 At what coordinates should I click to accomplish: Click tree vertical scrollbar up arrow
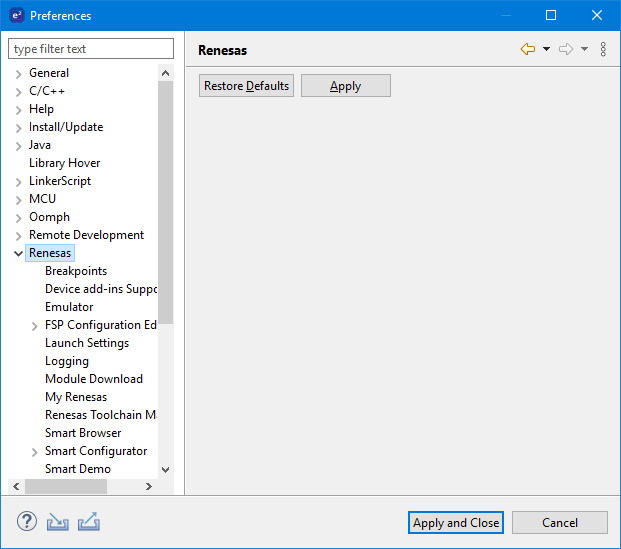click(166, 73)
